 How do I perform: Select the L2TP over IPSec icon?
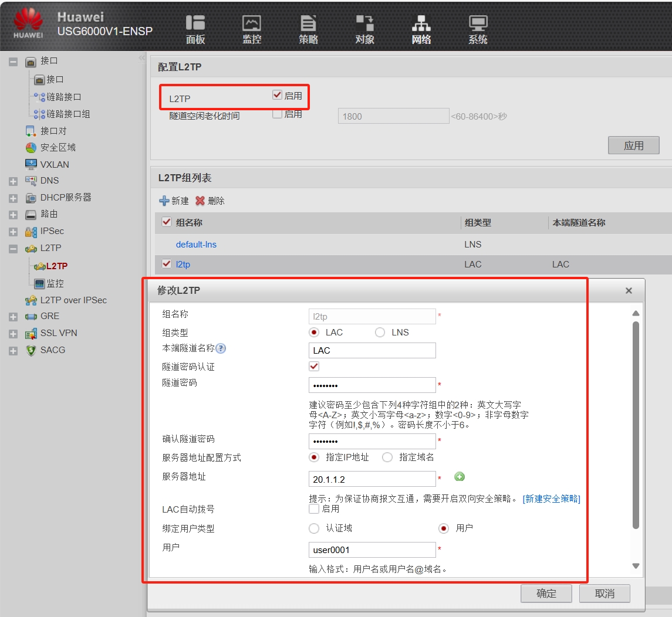pos(31,300)
